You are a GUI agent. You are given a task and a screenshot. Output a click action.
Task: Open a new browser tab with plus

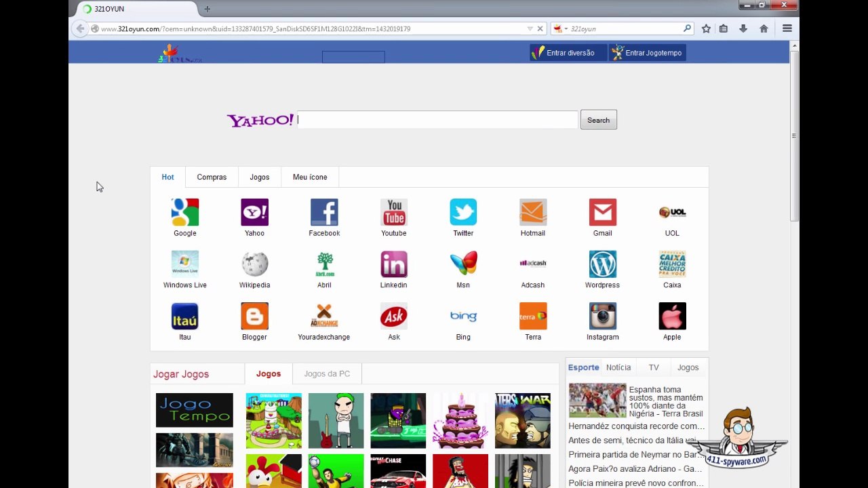[208, 9]
